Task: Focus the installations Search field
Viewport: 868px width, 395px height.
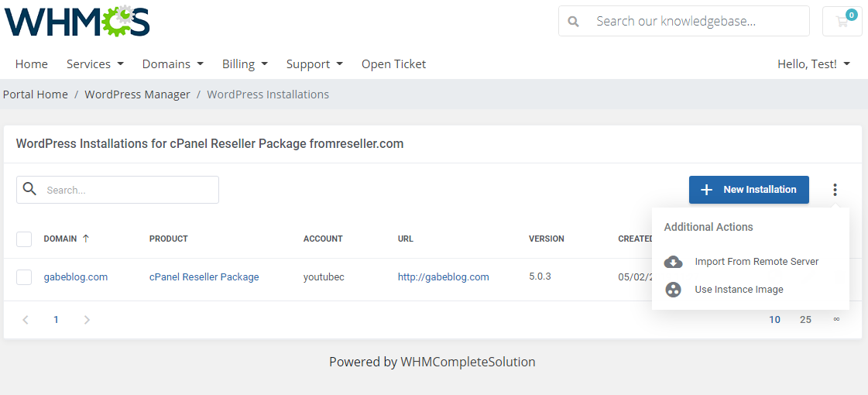Action: tap(118, 190)
